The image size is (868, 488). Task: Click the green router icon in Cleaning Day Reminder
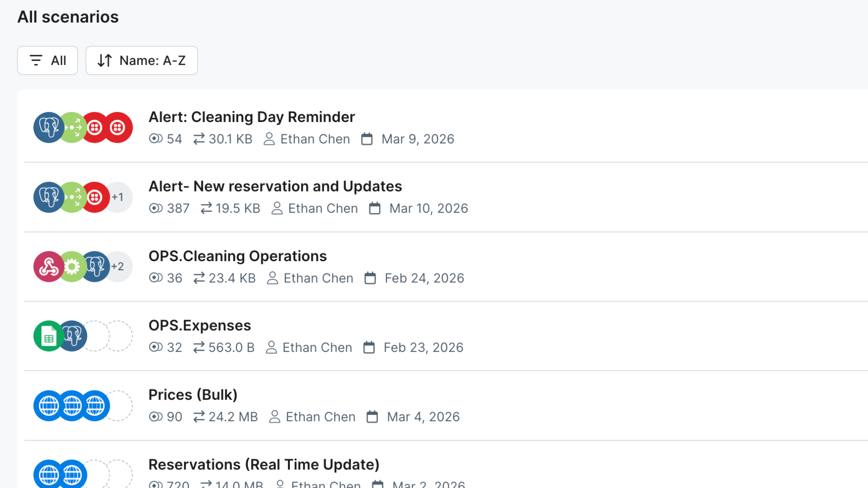click(72, 127)
